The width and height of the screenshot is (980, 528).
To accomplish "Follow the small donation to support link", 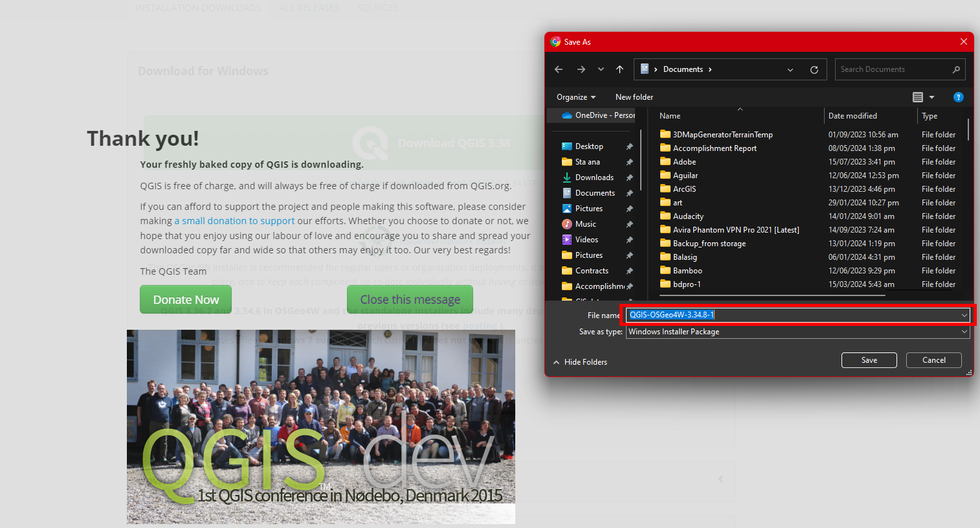I will [x=234, y=221].
